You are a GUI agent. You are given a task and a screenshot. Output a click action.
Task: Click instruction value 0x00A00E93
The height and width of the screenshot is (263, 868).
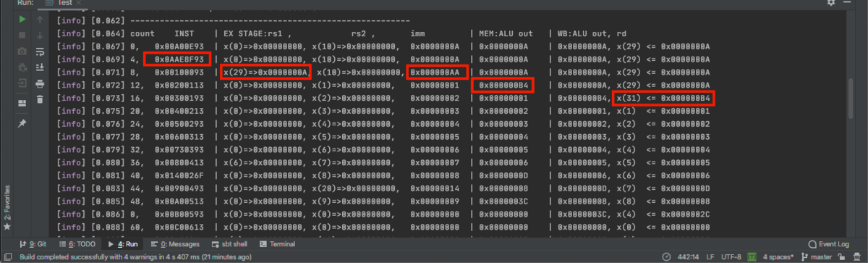179,46
